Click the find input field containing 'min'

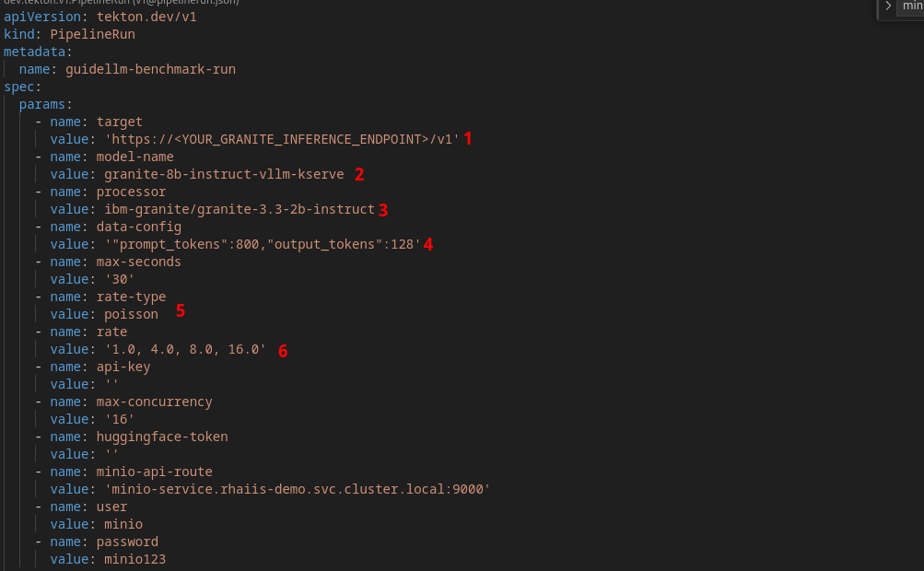911,6
